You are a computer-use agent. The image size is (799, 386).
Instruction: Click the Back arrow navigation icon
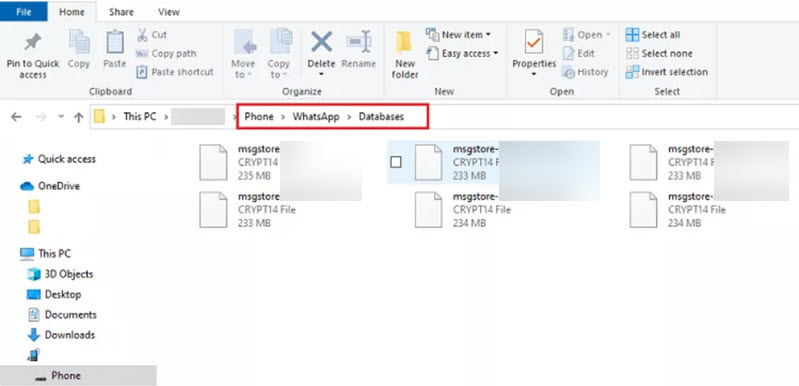(x=16, y=117)
